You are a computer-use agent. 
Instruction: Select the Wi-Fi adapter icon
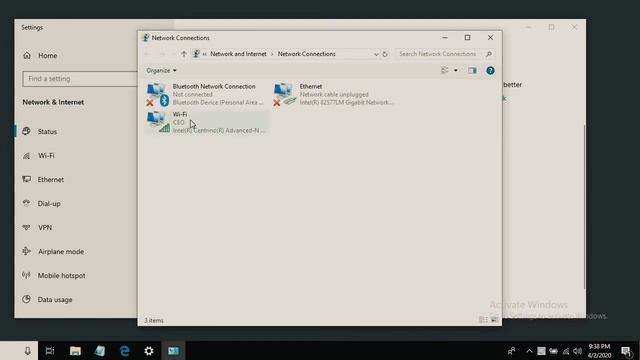coord(158,122)
